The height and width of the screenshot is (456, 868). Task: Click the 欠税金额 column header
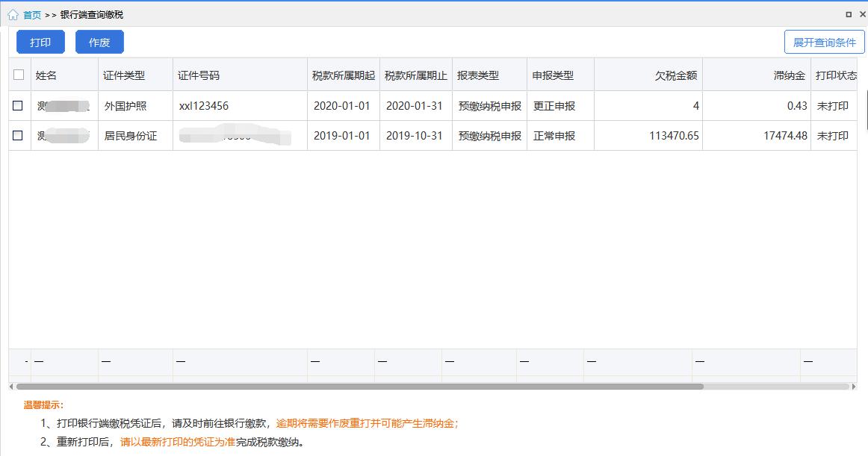point(675,75)
